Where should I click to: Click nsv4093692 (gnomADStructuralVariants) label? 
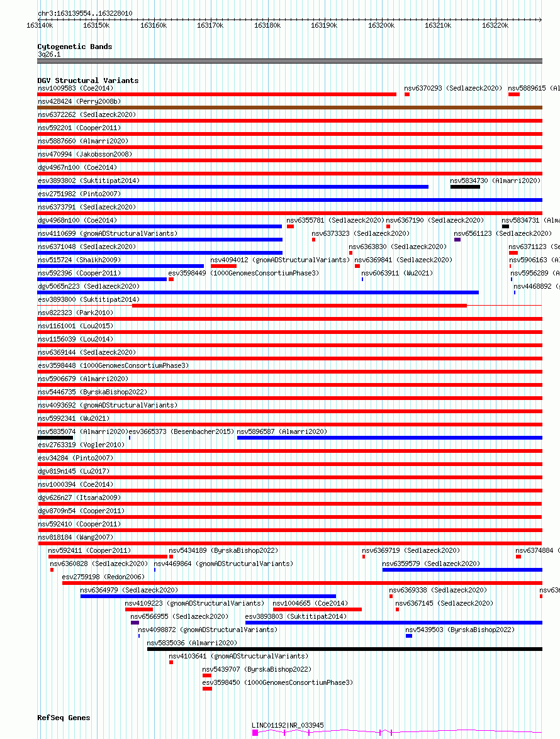tap(108, 405)
